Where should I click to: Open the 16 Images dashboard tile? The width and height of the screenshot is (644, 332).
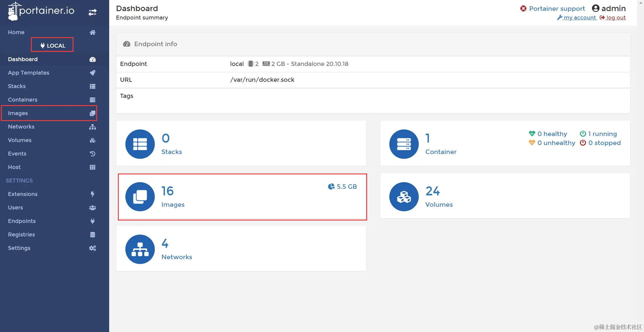pyautogui.click(x=242, y=197)
